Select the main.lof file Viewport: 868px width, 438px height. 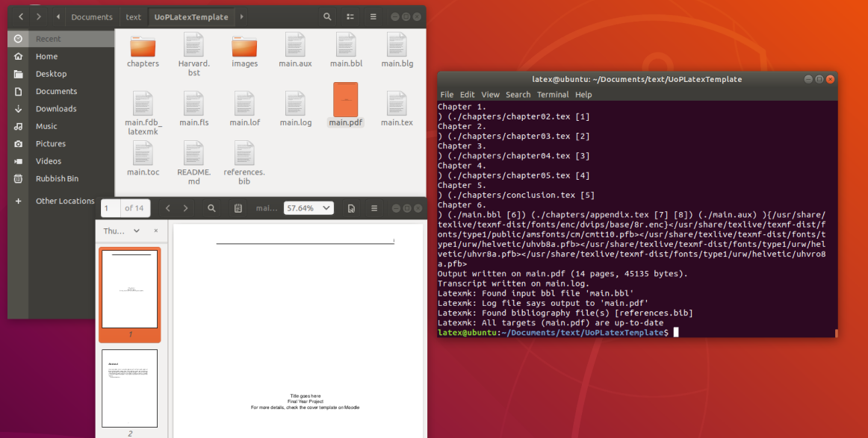245,109
